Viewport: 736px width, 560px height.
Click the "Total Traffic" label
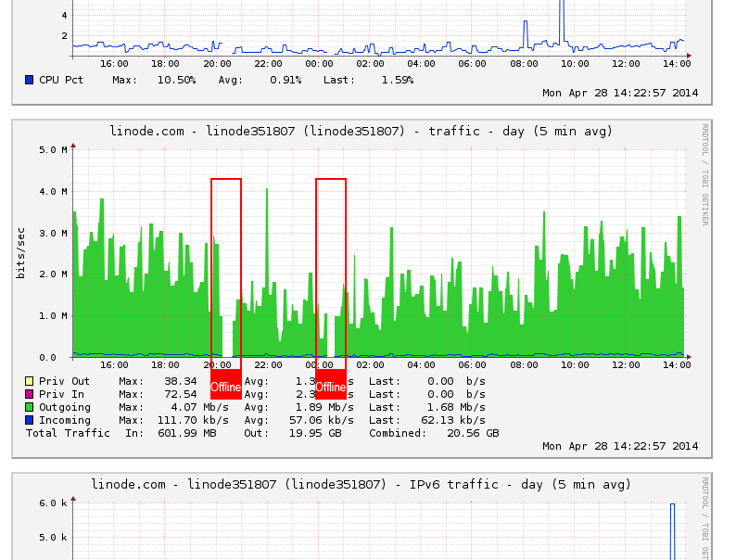tap(68, 433)
